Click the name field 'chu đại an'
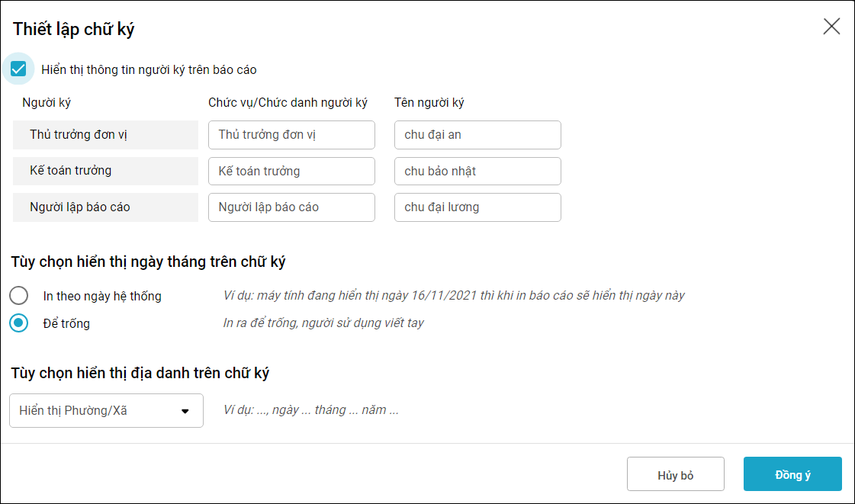Image resolution: width=855 pixels, height=504 pixels. click(477, 135)
